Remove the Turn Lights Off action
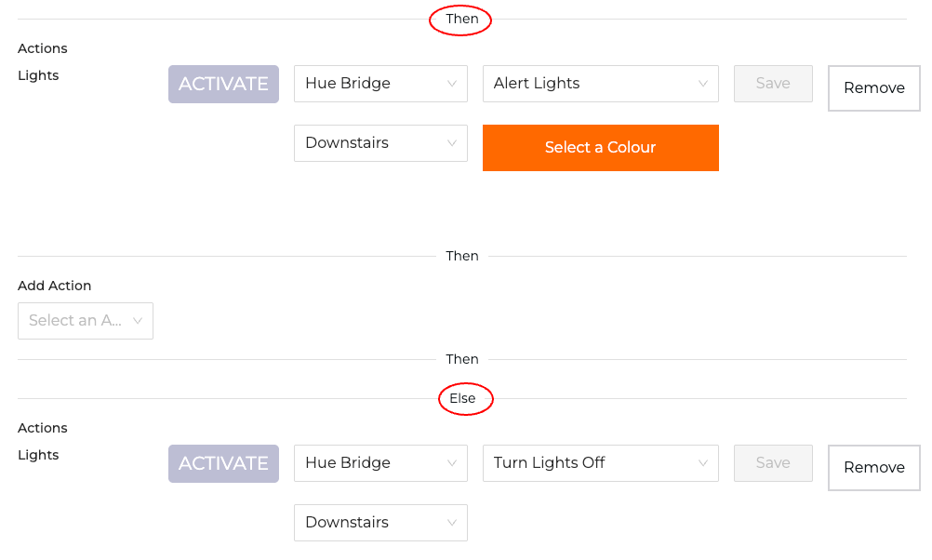The width and height of the screenshot is (932, 560). click(x=873, y=468)
